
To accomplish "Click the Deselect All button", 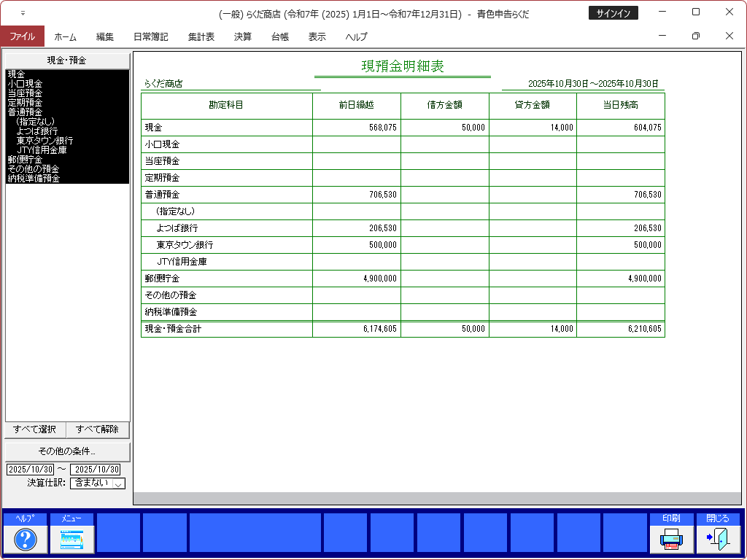I will point(97,429).
